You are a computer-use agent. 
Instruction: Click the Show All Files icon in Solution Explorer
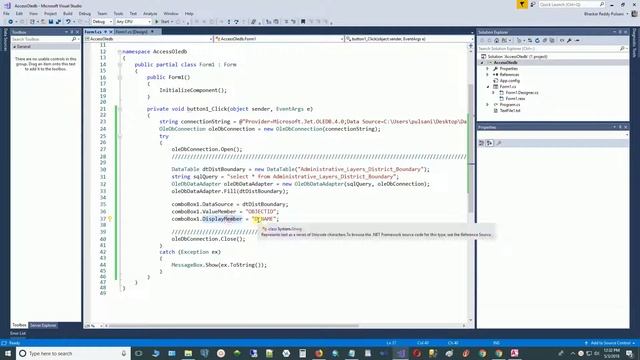552,40
